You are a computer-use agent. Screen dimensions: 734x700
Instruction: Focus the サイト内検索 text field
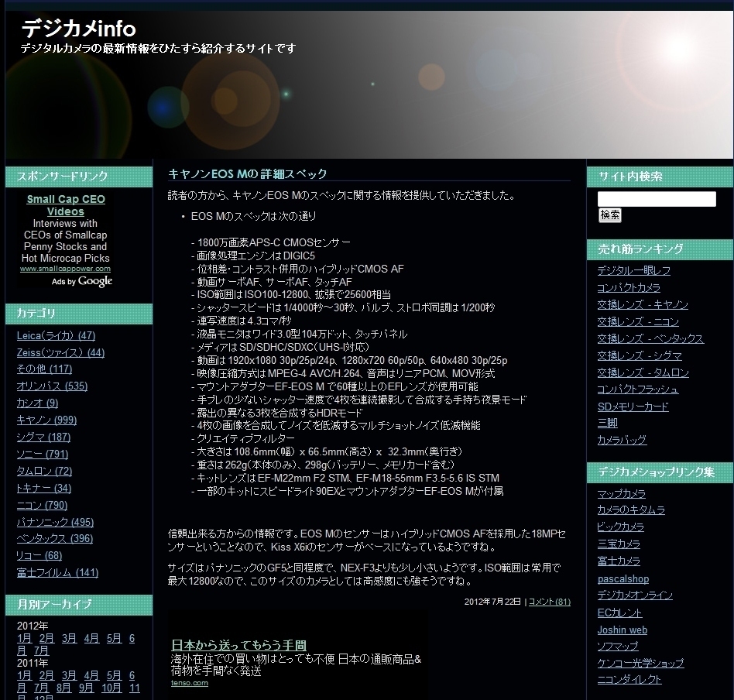point(657,199)
